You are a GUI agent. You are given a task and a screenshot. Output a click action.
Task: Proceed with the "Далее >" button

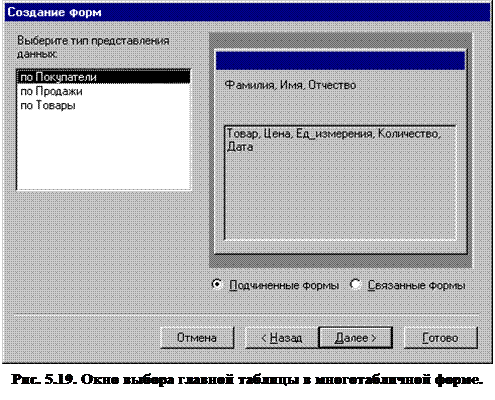coord(355,338)
